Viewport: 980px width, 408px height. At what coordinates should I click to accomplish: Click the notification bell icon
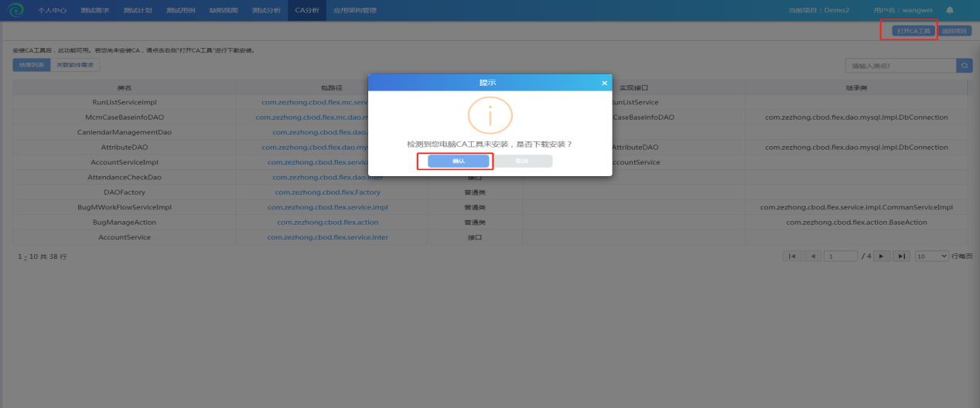pyautogui.click(x=950, y=10)
